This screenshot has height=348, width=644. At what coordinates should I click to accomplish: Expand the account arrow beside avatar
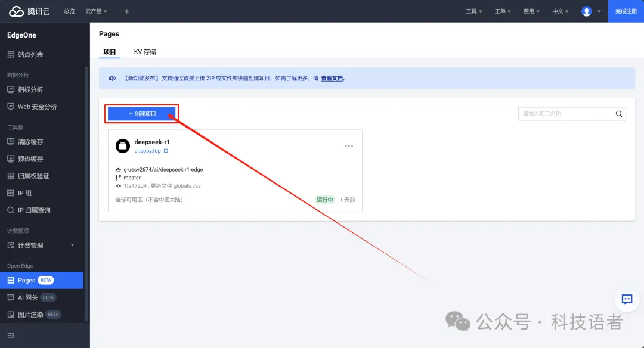pos(599,11)
